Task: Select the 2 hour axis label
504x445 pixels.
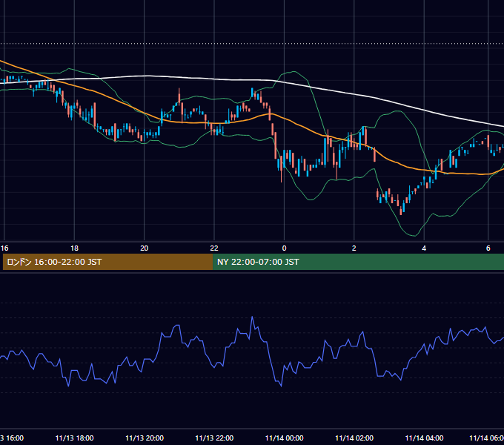Action: pos(354,248)
